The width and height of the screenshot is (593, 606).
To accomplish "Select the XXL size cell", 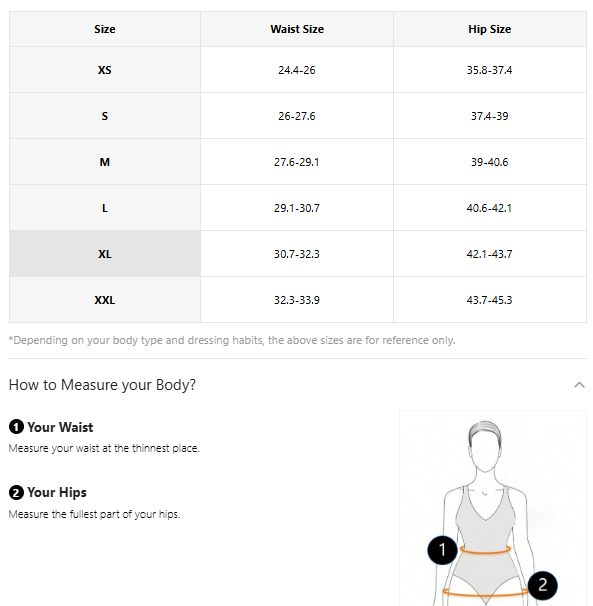I will [x=105, y=300].
